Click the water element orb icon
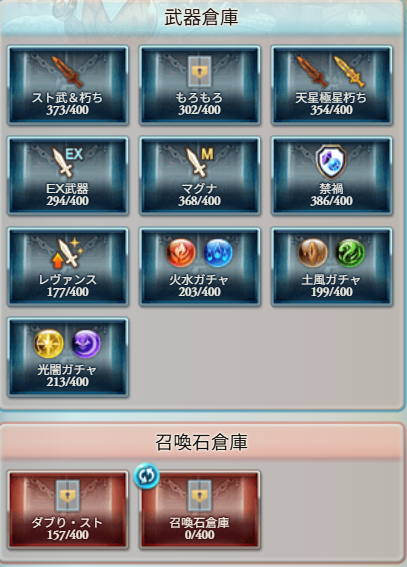 click(x=218, y=252)
